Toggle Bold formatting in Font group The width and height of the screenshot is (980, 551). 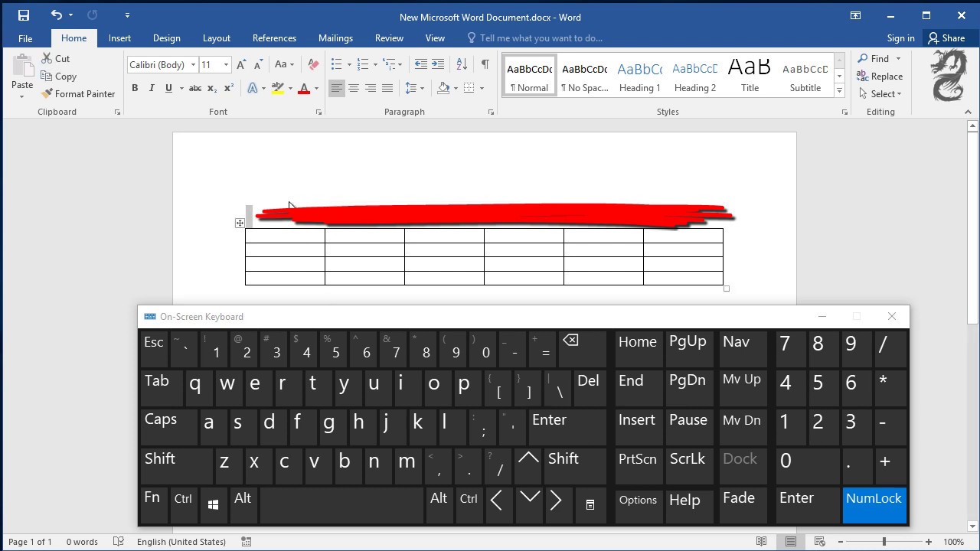pos(135,88)
